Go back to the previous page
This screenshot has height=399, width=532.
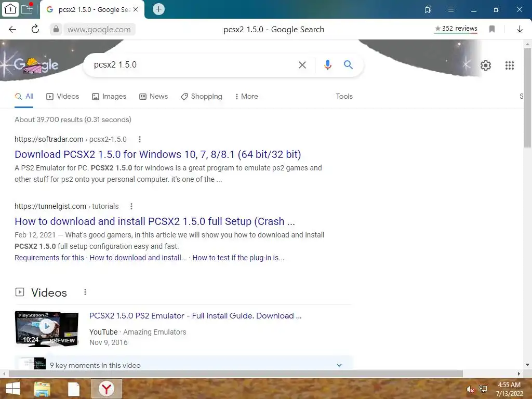click(x=12, y=30)
